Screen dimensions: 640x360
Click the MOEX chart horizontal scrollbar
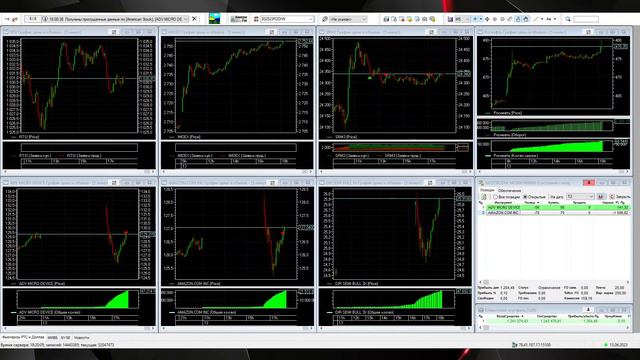(x=237, y=172)
